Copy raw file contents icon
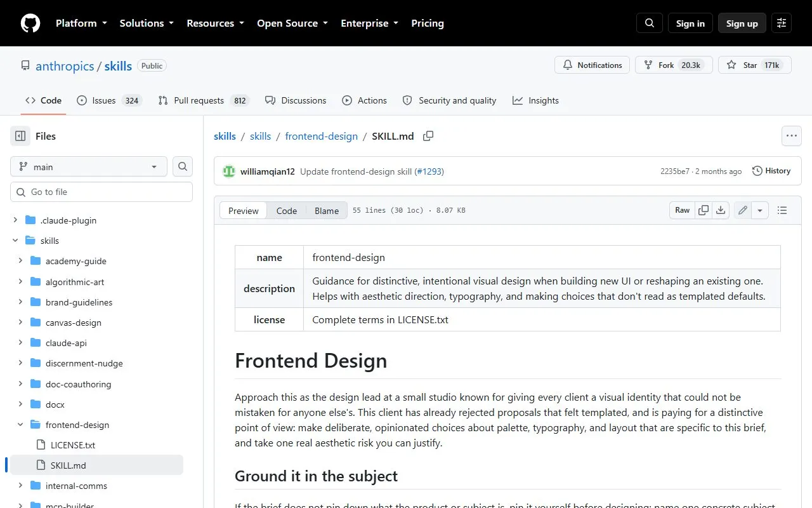The image size is (812, 508). [x=704, y=210]
